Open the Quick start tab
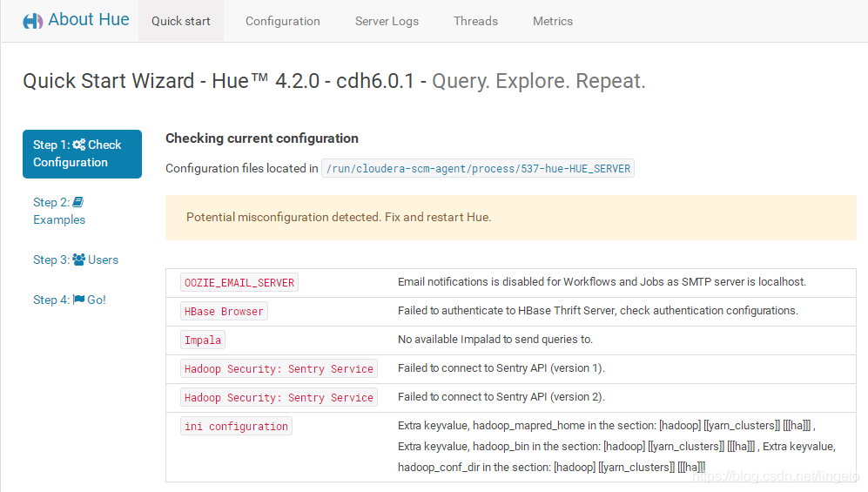This screenshot has width=868, height=492. (181, 21)
